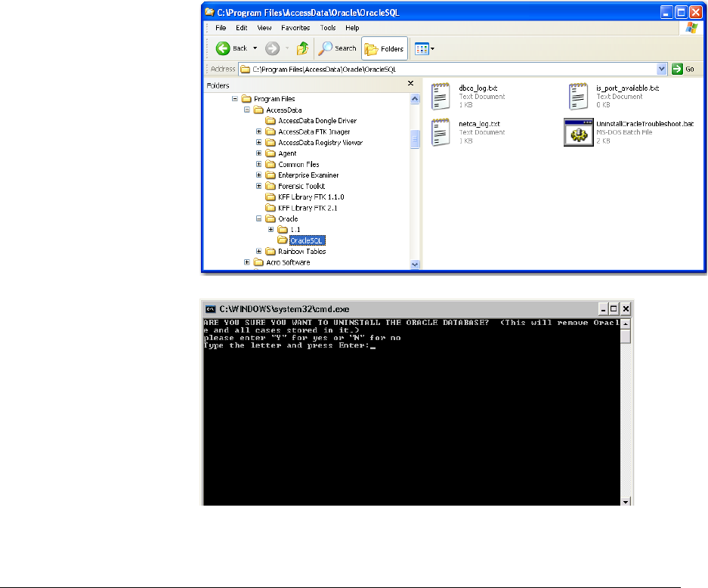Click the AccessData FTK Imager folder icon

pyautogui.click(x=271, y=132)
